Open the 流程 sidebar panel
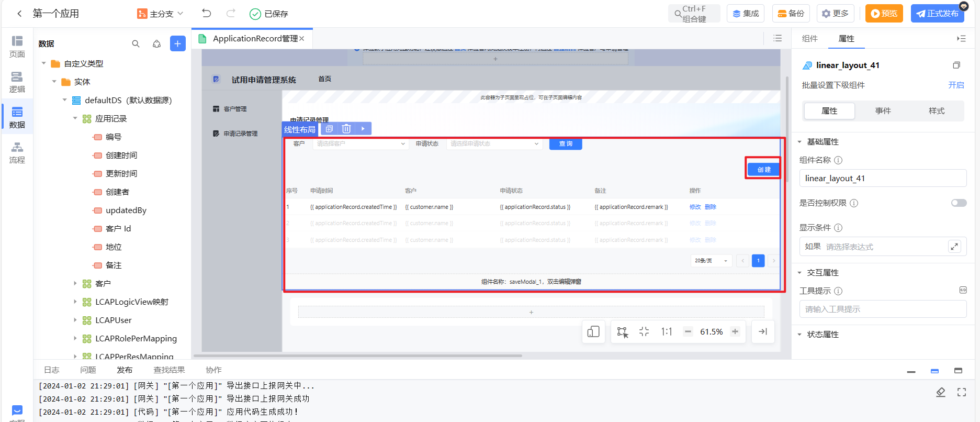 pyautogui.click(x=17, y=153)
